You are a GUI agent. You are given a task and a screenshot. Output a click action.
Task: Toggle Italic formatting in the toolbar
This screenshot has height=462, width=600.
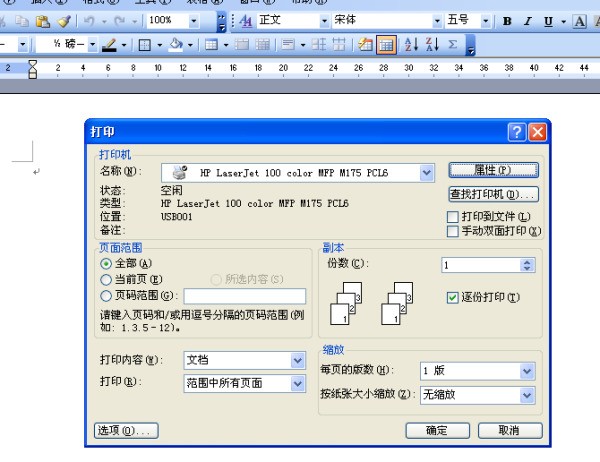528,21
